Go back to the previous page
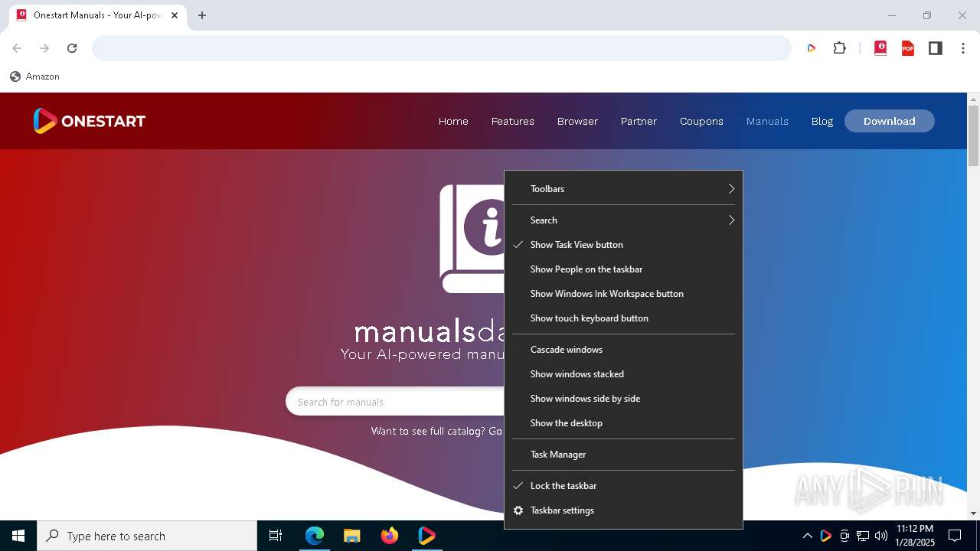Viewport: 980px width, 551px height. pyautogui.click(x=17, y=48)
